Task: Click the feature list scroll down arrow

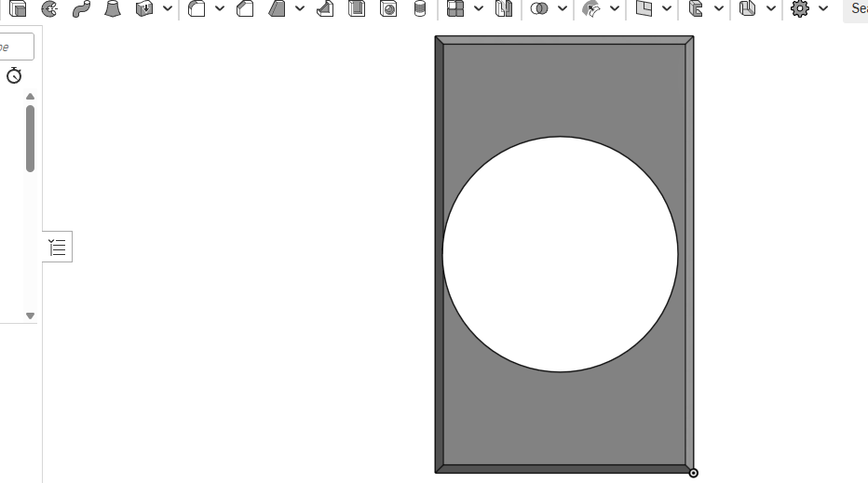Action: click(31, 315)
